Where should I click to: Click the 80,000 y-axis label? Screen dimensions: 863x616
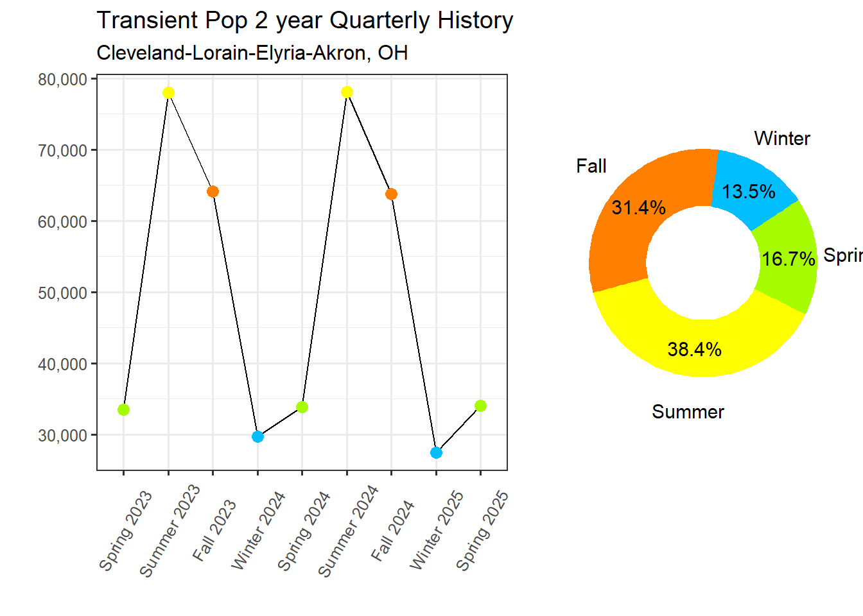(62, 80)
